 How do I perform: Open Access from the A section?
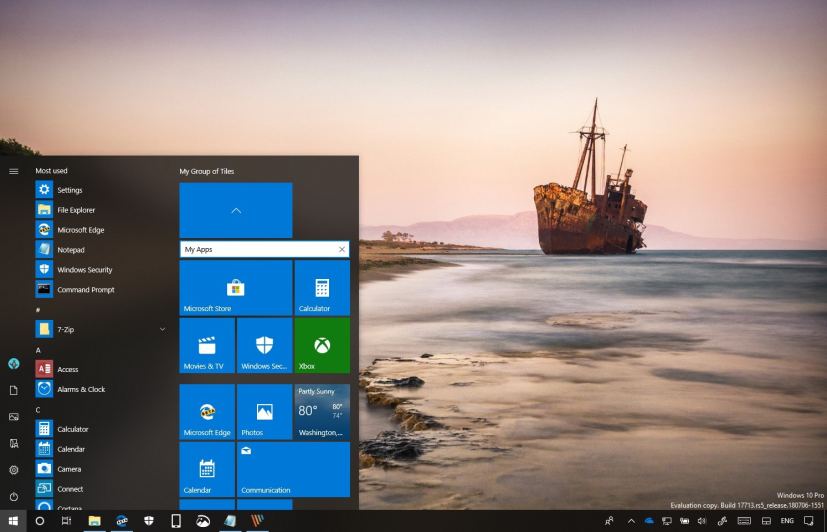click(100, 369)
